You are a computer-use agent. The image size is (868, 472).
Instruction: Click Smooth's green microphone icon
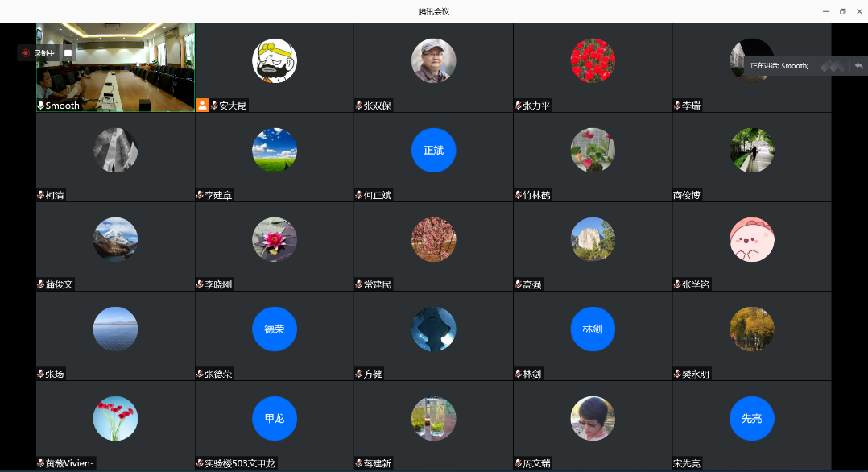tap(40, 106)
